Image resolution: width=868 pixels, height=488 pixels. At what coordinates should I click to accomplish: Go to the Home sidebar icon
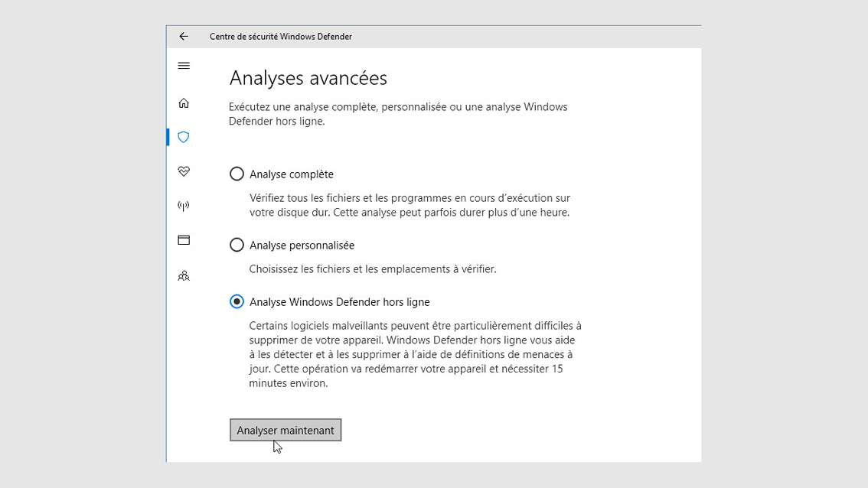point(184,103)
